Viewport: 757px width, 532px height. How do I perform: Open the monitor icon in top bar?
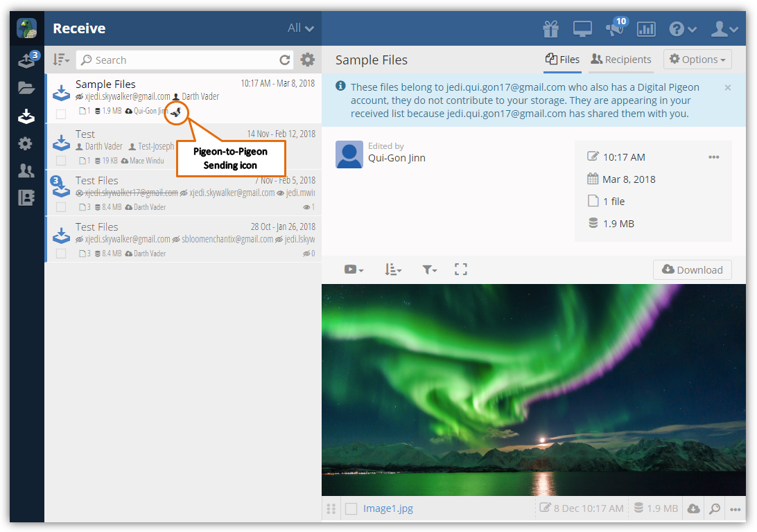point(582,29)
